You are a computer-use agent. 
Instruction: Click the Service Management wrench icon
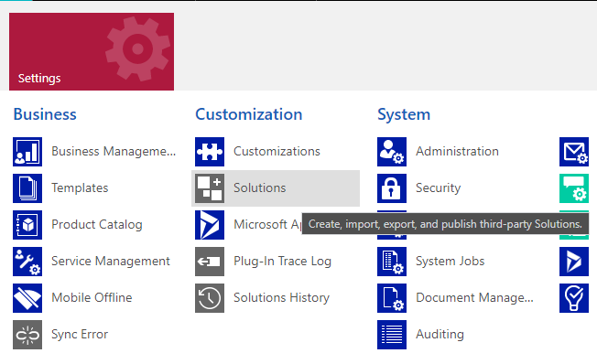point(27,262)
